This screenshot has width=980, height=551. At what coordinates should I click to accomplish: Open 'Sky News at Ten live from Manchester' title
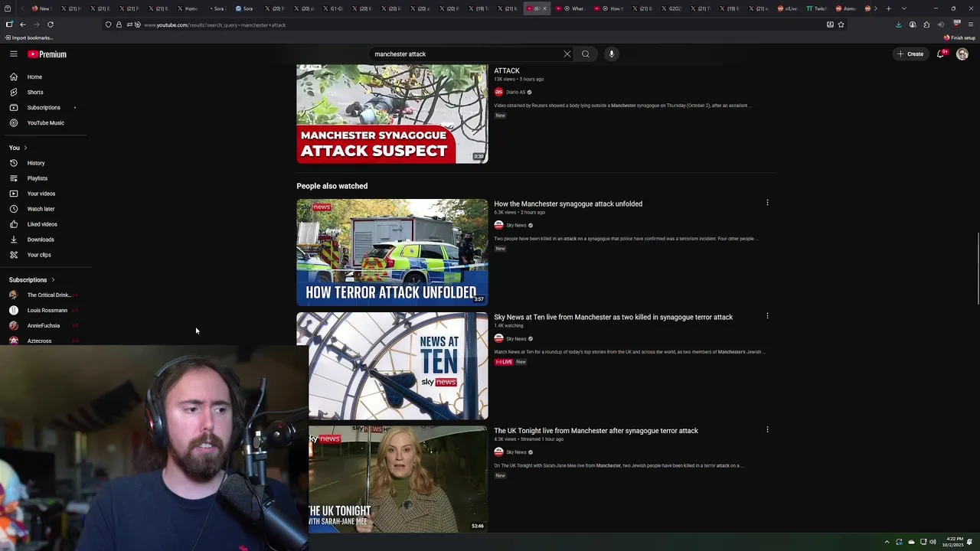click(613, 318)
